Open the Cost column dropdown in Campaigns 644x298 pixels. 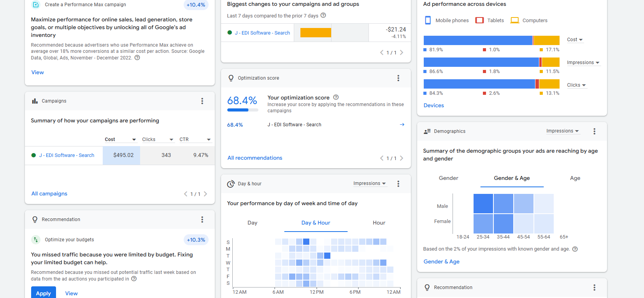120,139
